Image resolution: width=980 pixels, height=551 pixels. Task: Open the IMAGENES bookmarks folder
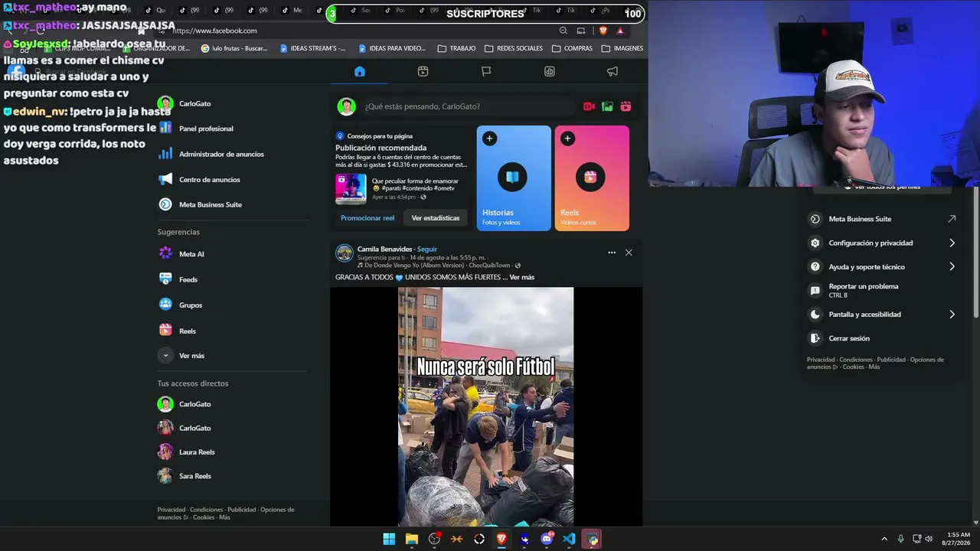622,48
